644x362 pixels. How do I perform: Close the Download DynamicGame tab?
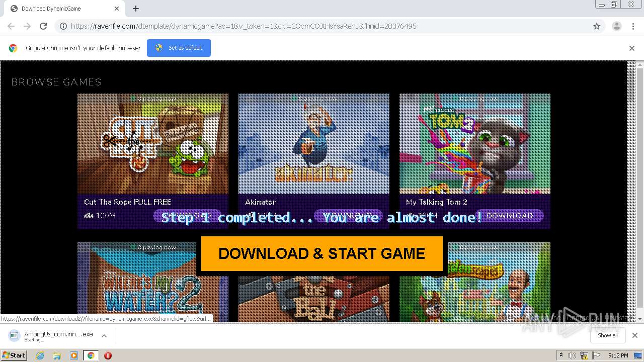point(117,9)
